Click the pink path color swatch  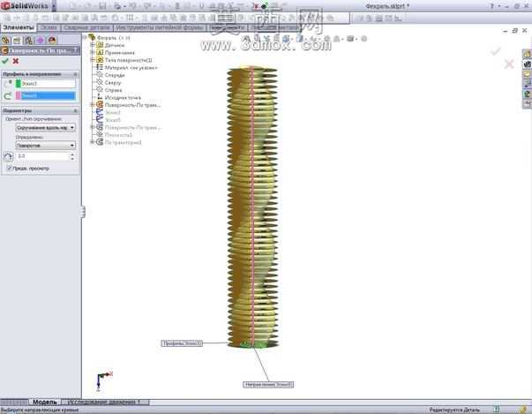coord(18,96)
